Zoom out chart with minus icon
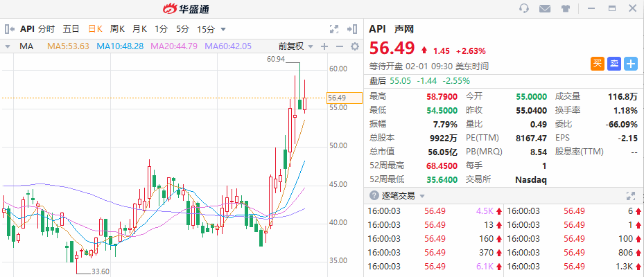This screenshot has width=644, height=277. pyautogui.click(x=339, y=46)
